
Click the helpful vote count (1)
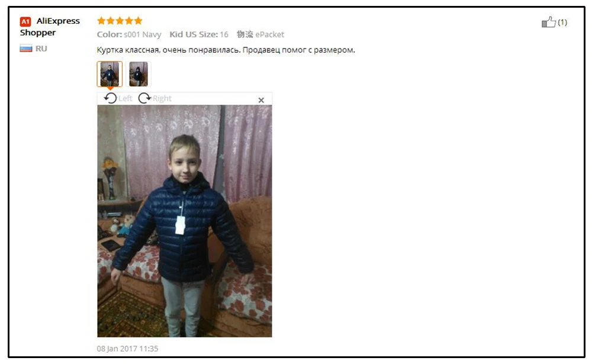(x=562, y=22)
